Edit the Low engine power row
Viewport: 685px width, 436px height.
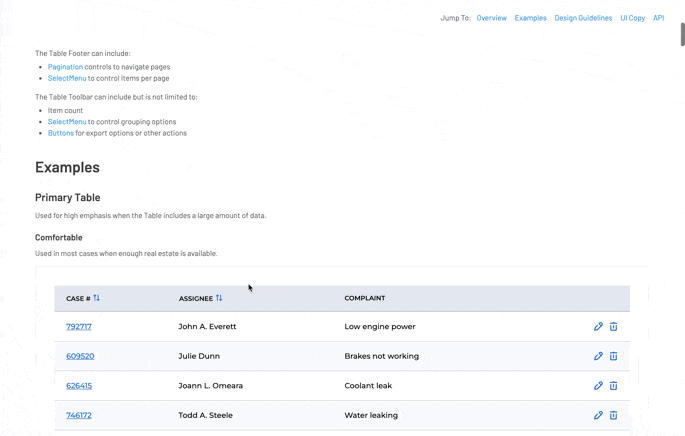[598, 326]
